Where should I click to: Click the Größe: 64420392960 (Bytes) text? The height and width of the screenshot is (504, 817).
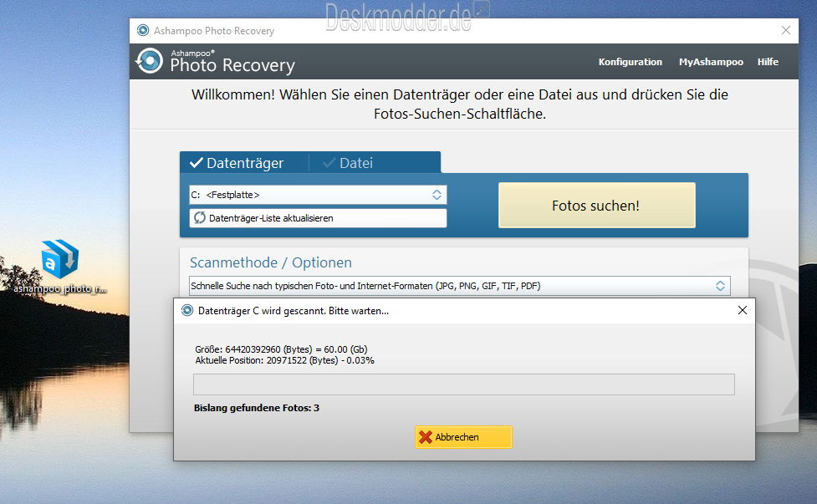[281, 349]
